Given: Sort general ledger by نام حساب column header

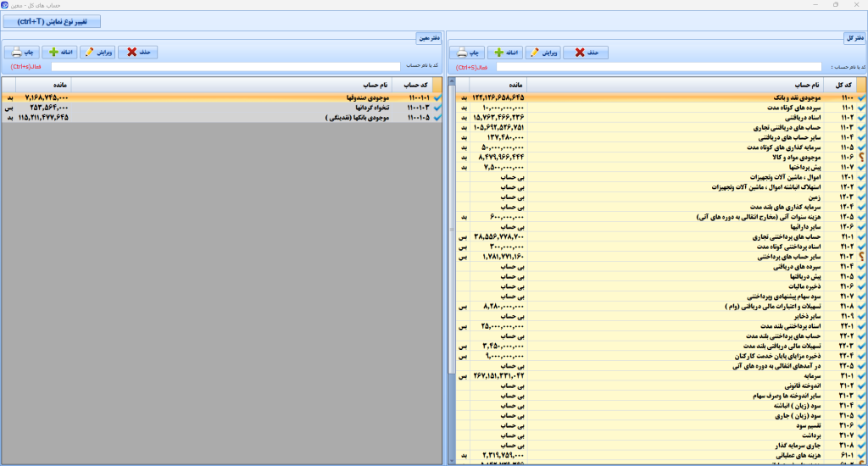Looking at the screenshot, I should pyautogui.click(x=676, y=85).
